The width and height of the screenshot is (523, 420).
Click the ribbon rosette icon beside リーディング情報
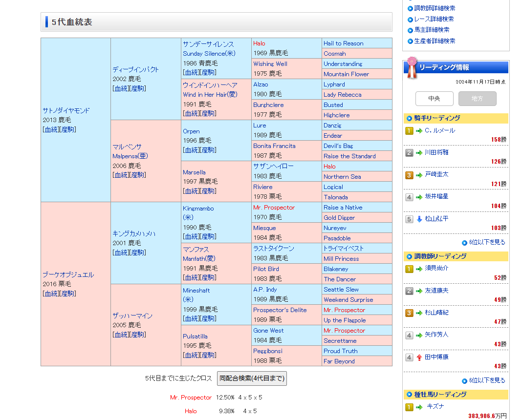413,67
